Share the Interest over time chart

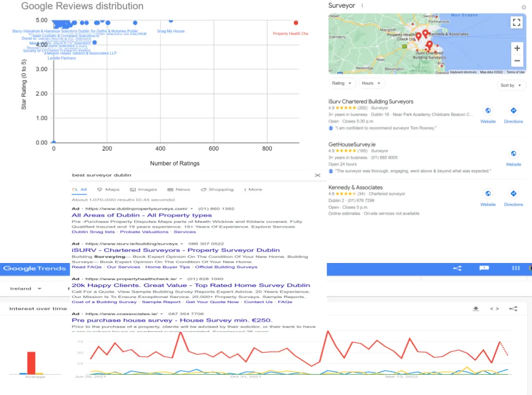(x=513, y=308)
